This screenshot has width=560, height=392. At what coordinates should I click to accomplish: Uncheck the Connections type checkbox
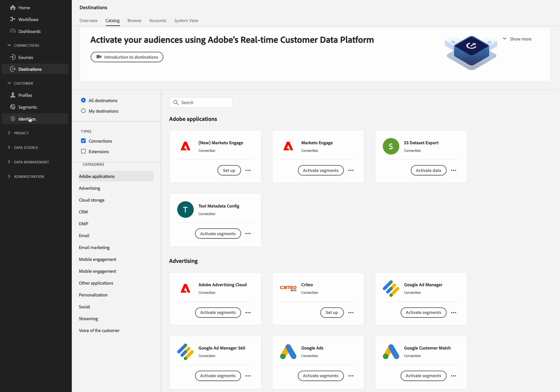(x=83, y=141)
